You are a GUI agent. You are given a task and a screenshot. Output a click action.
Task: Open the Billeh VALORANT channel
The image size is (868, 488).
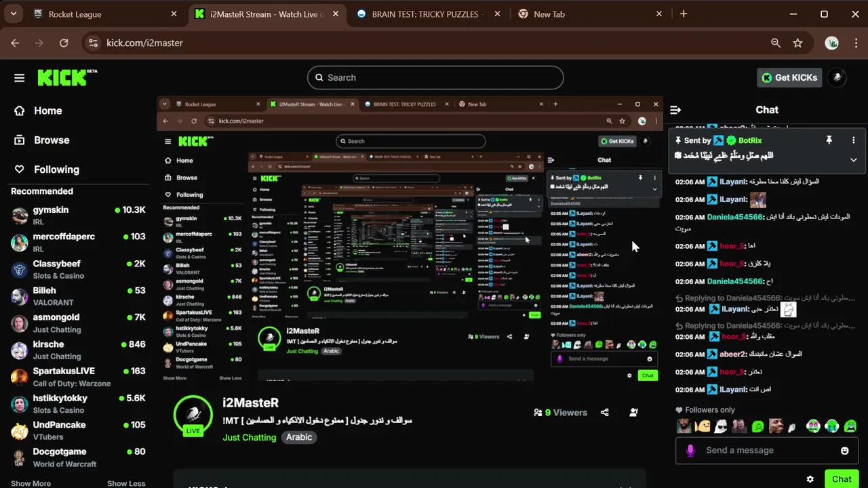point(79,296)
